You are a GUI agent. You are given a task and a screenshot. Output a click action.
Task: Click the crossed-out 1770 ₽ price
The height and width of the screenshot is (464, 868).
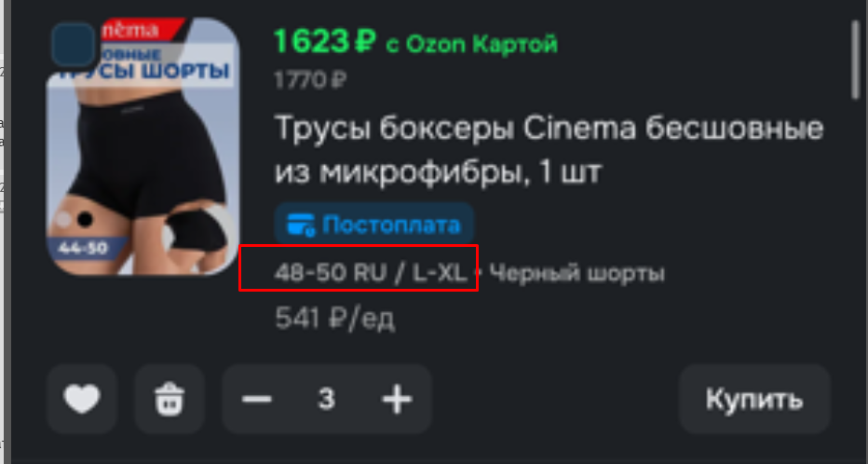click(310, 81)
